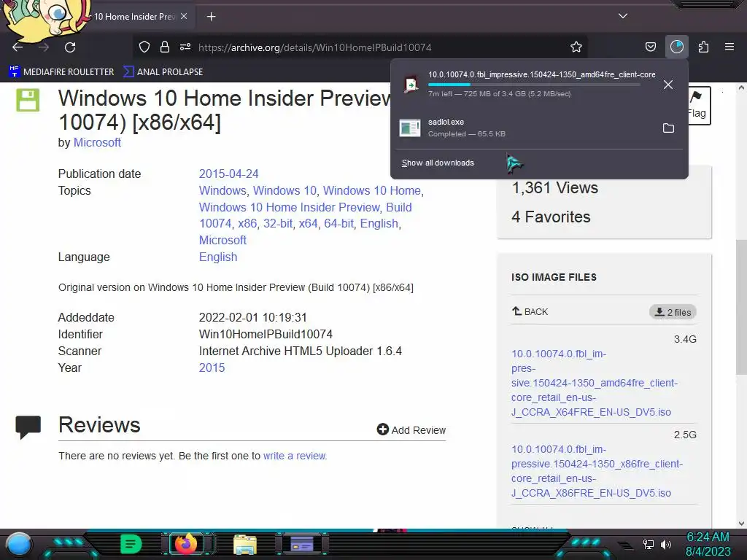
Task: Click the scrollbar down arrow
Action: click(741, 524)
